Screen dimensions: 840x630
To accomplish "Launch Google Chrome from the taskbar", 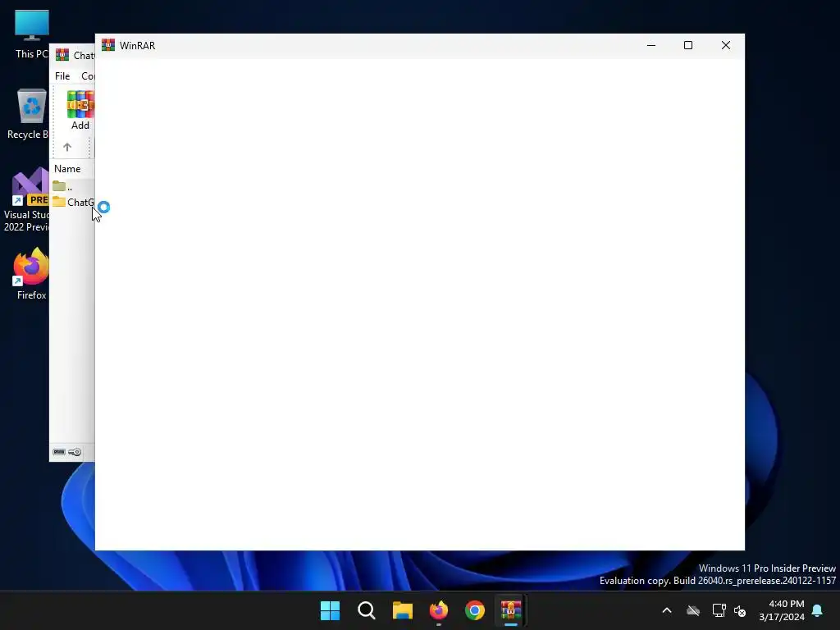I will (x=475, y=610).
